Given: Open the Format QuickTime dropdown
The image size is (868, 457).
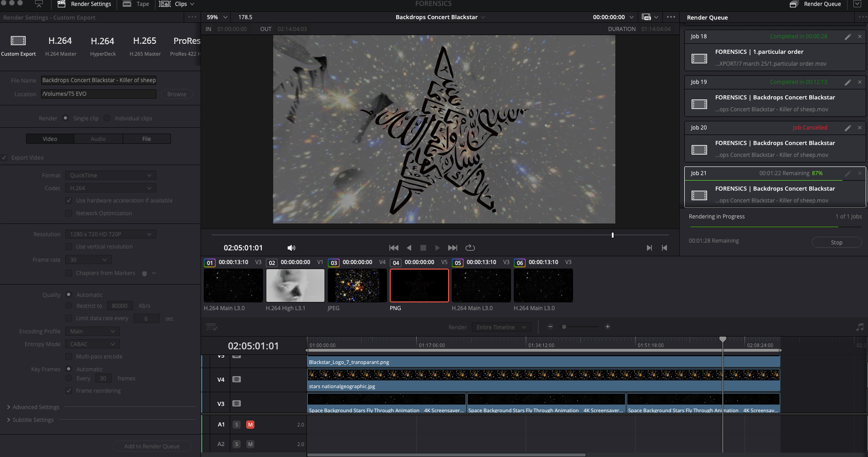Looking at the screenshot, I should point(111,176).
